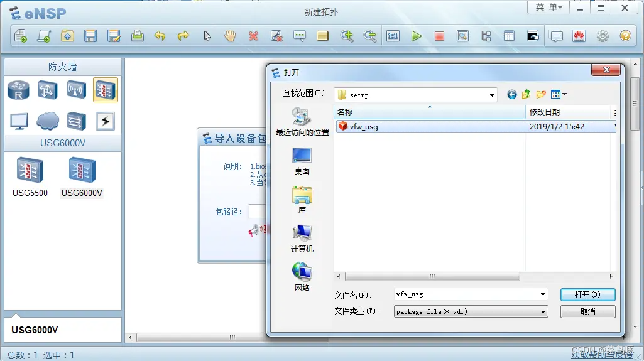
Task: Click the Save As toolbar icon
Action: pos(114,36)
